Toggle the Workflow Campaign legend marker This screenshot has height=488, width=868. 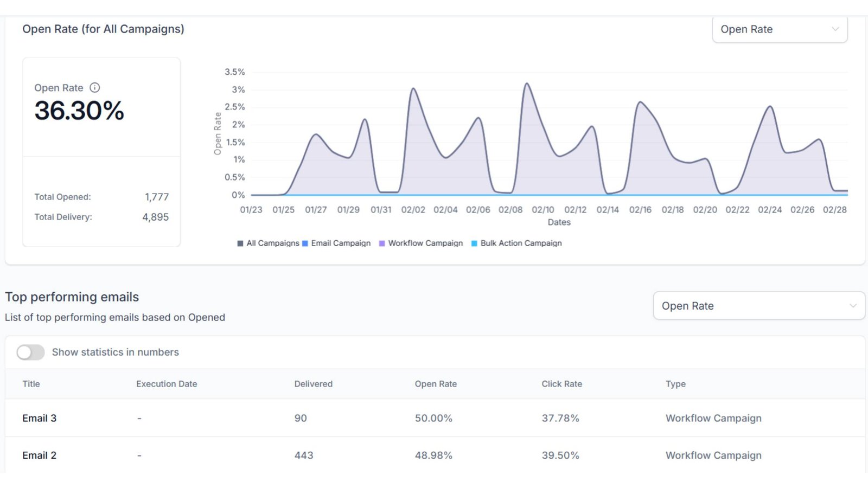tap(382, 243)
